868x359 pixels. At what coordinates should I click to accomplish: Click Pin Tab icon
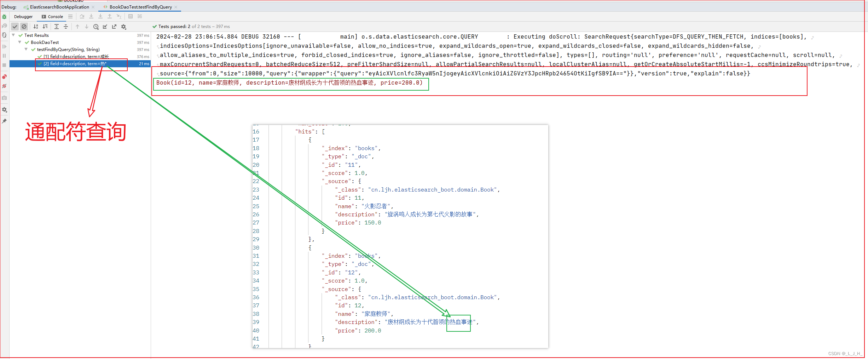coord(4,121)
